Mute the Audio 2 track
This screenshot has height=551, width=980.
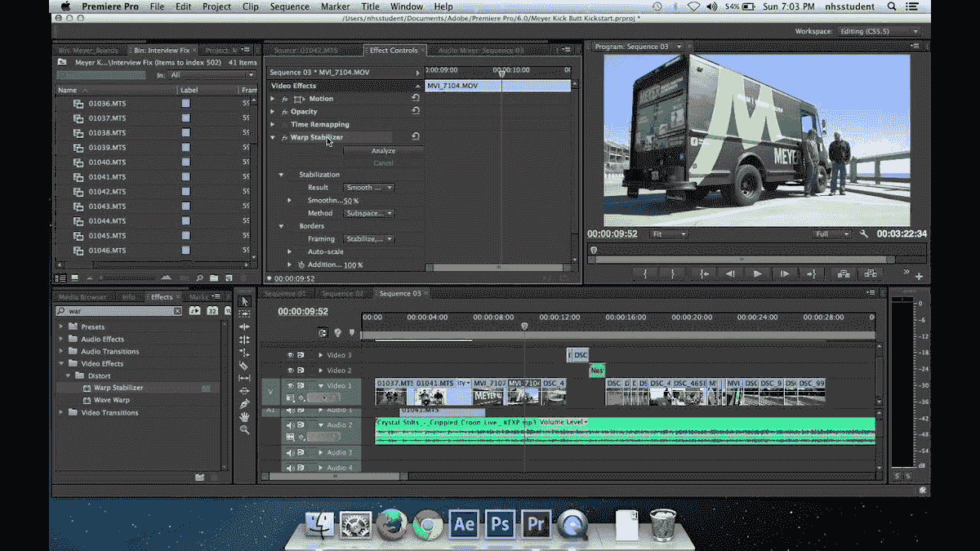(289, 426)
